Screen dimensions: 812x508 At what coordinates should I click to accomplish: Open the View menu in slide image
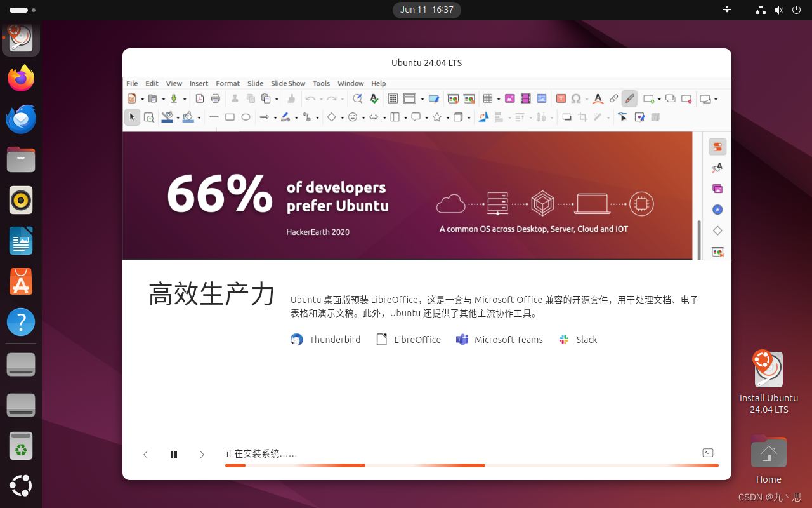pos(174,83)
